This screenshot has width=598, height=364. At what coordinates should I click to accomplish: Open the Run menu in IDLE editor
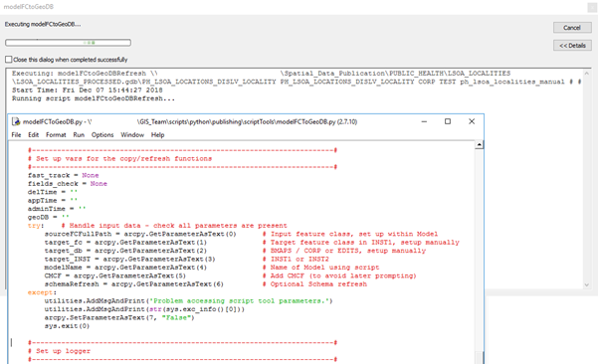[79, 135]
